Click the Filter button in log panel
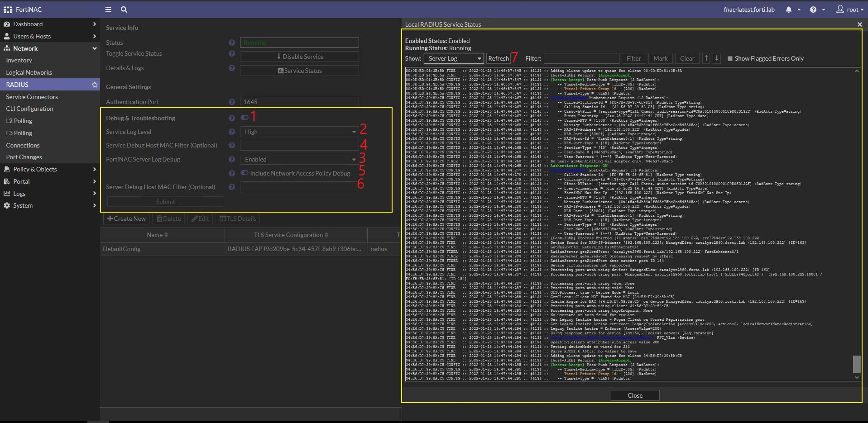The height and width of the screenshot is (423, 868). pos(633,58)
